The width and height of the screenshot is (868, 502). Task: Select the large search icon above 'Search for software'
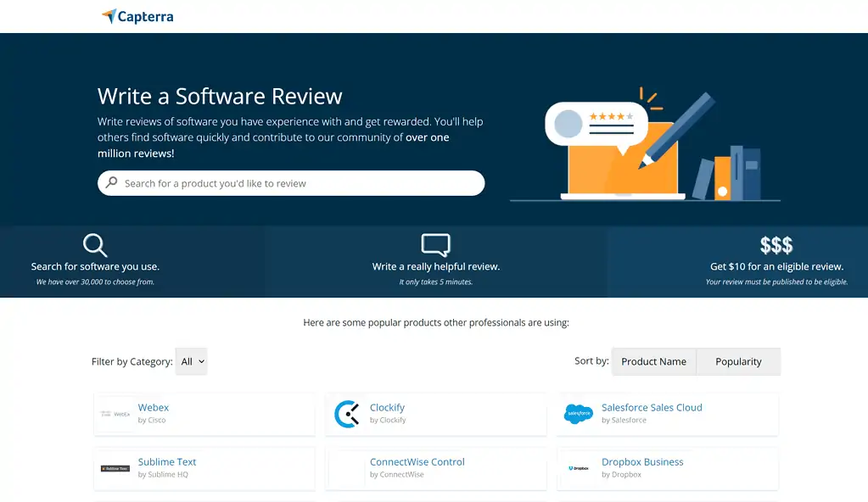tap(94, 245)
